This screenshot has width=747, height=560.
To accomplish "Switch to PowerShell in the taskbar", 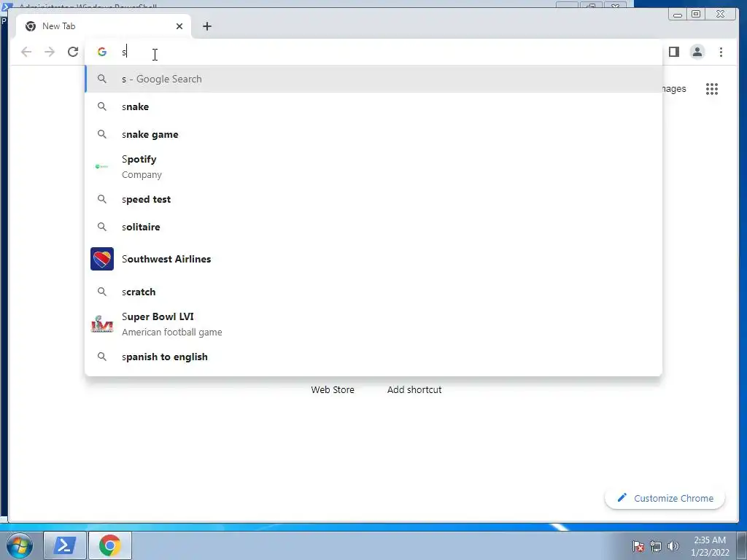I will 65,545.
